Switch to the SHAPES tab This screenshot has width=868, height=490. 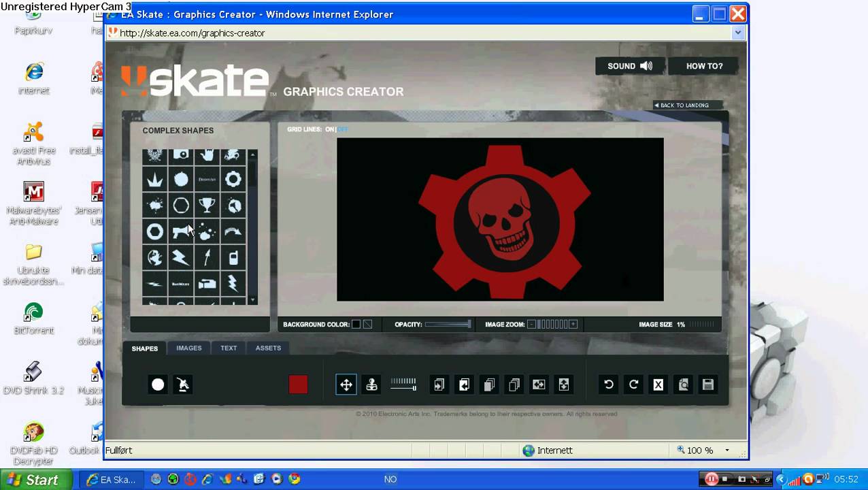coord(145,348)
